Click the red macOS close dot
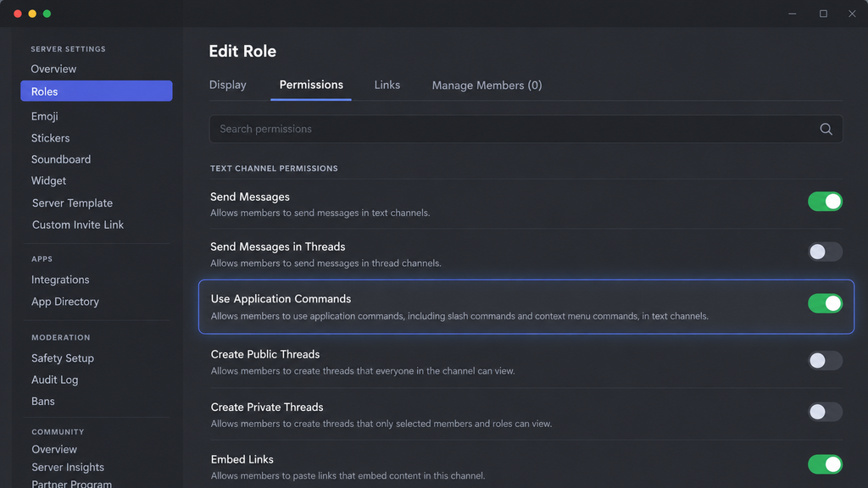Image resolution: width=868 pixels, height=488 pixels. point(18,14)
